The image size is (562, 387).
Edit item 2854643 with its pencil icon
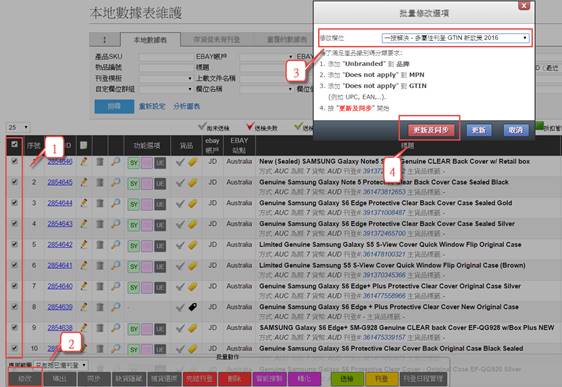[84, 224]
